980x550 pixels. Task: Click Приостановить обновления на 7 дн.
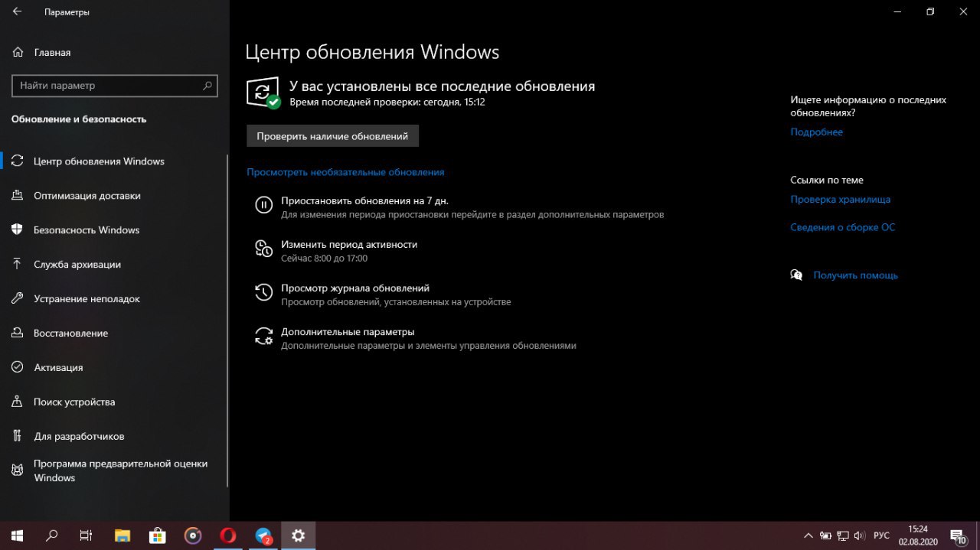(x=364, y=200)
